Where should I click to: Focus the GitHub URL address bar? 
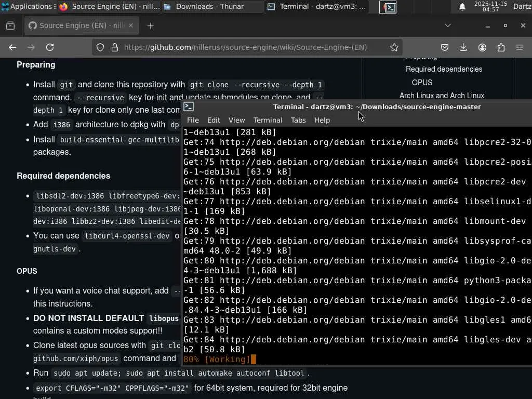pos(245,47)
